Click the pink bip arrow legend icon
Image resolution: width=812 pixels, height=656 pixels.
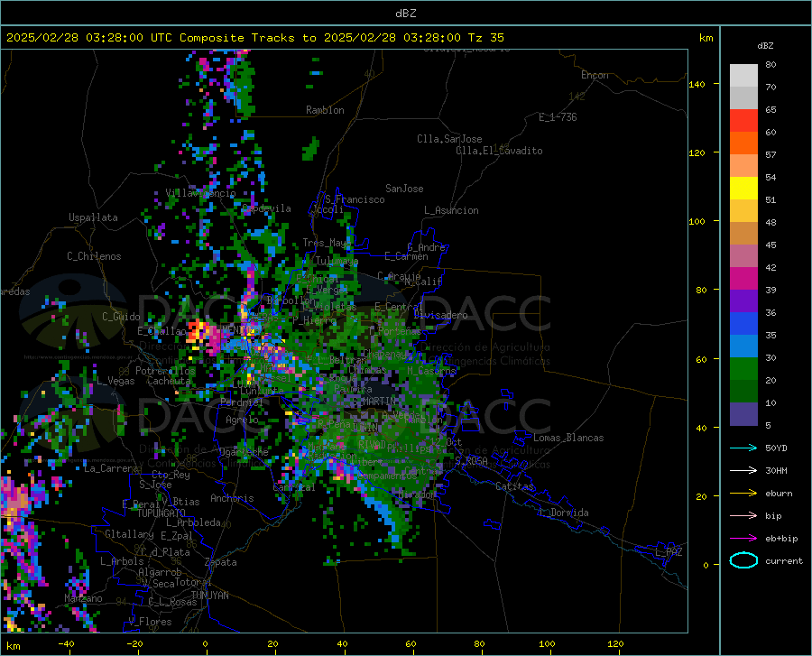click(743, 515)
